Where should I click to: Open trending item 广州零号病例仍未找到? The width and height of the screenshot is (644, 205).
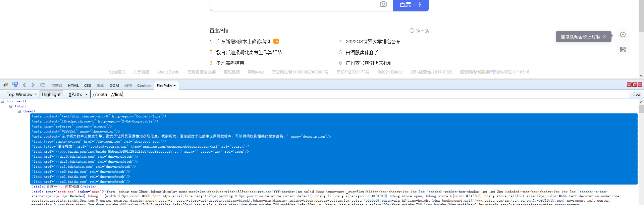pos(369,63)
